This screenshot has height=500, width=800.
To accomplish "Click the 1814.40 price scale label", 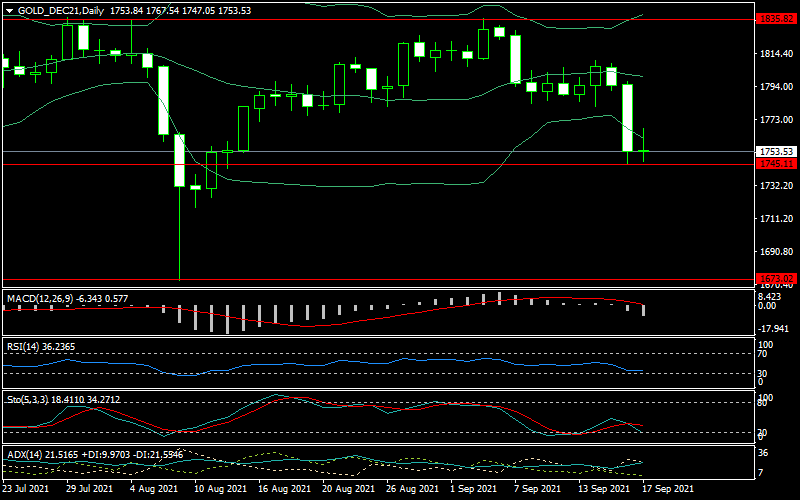I will point(776,54).
